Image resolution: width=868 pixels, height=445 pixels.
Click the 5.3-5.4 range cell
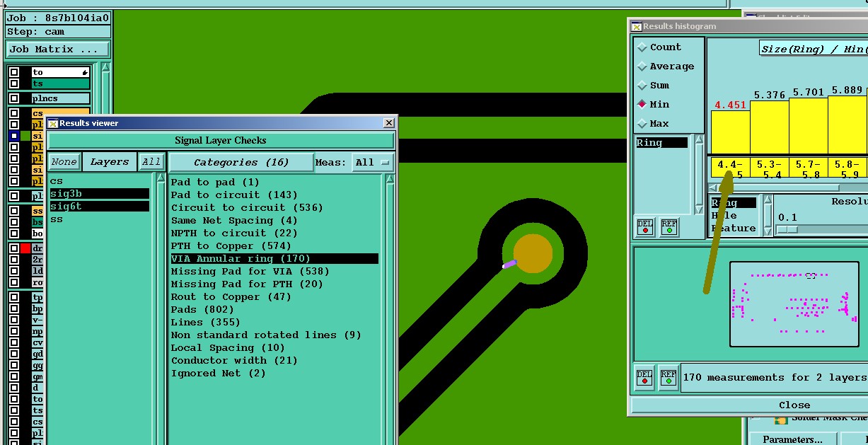coord(769,168)
